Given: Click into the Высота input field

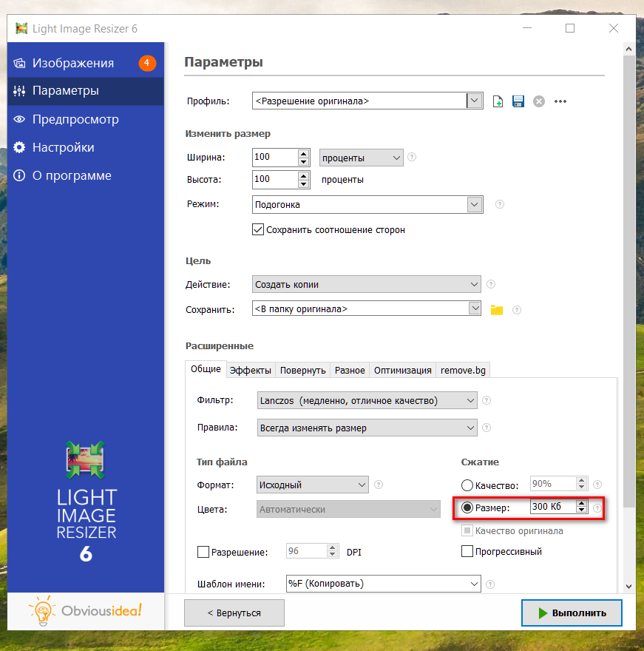Looking at the screenshot, I should [275, 180].
